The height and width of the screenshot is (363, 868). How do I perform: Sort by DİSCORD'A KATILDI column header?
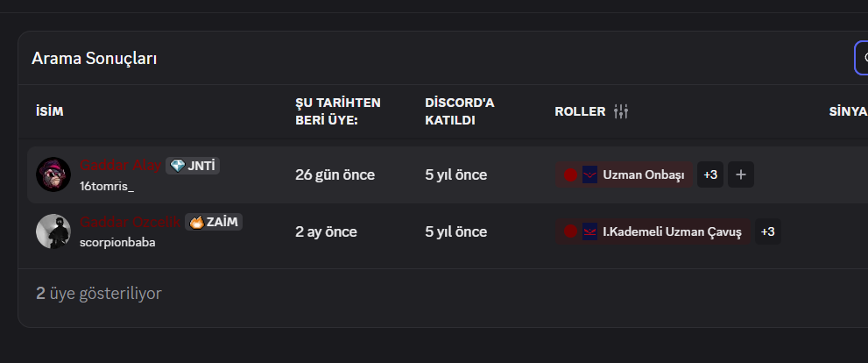460,111
